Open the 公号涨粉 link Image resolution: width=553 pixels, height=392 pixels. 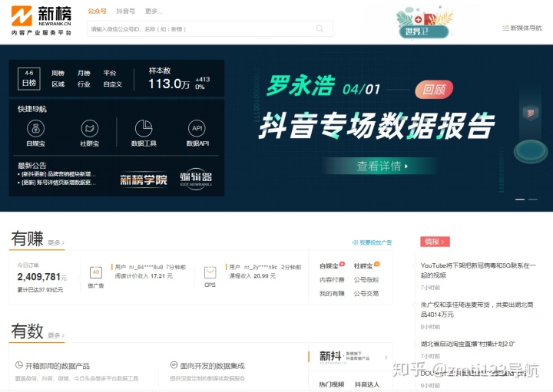[366, 280]
